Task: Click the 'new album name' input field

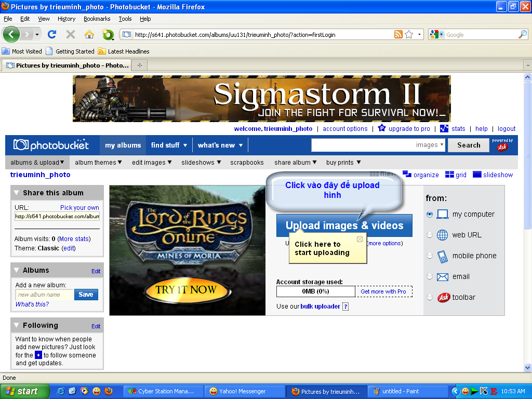Action: click(44, 295)
